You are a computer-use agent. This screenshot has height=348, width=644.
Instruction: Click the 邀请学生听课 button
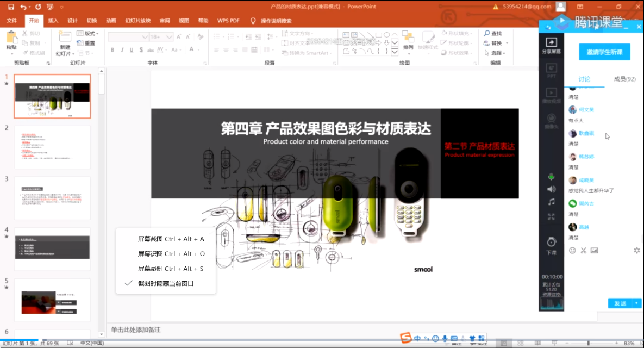tap(604, 52)
